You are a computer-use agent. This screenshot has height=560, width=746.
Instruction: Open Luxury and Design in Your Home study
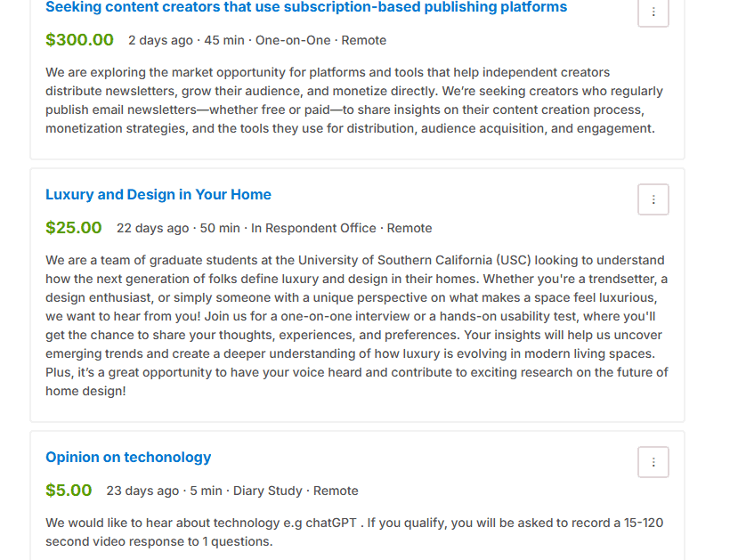click(x=158, y=195)
